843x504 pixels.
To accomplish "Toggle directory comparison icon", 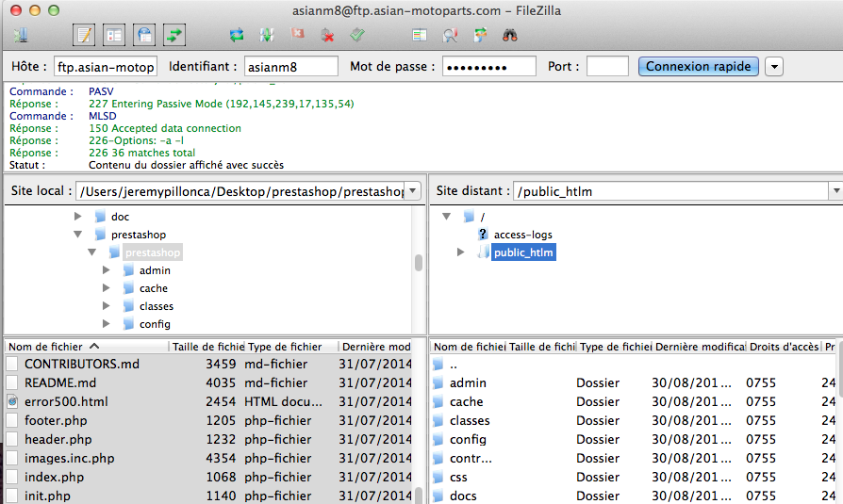I will [450, 36].
